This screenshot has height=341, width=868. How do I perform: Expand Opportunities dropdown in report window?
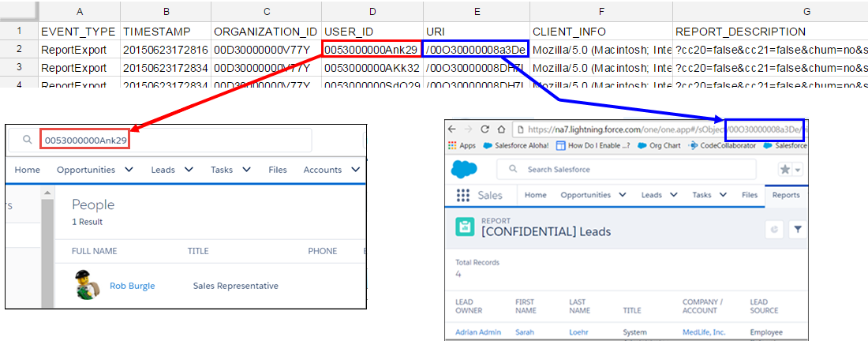tap(623, 195)
